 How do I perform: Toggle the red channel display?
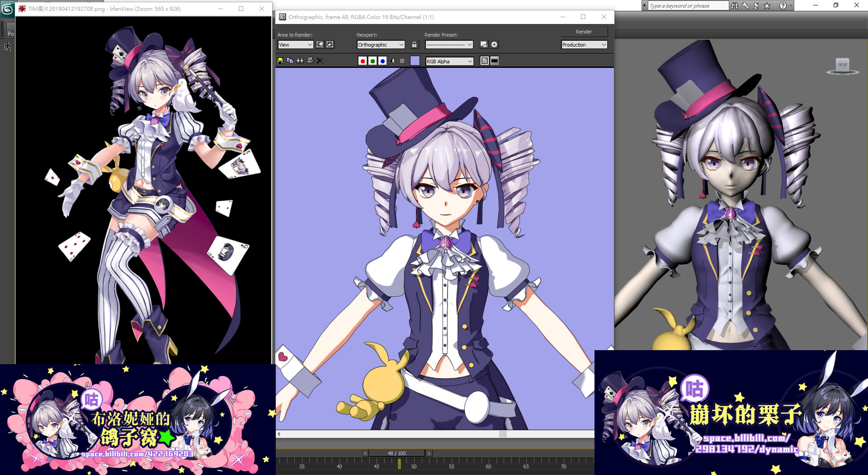363,61
